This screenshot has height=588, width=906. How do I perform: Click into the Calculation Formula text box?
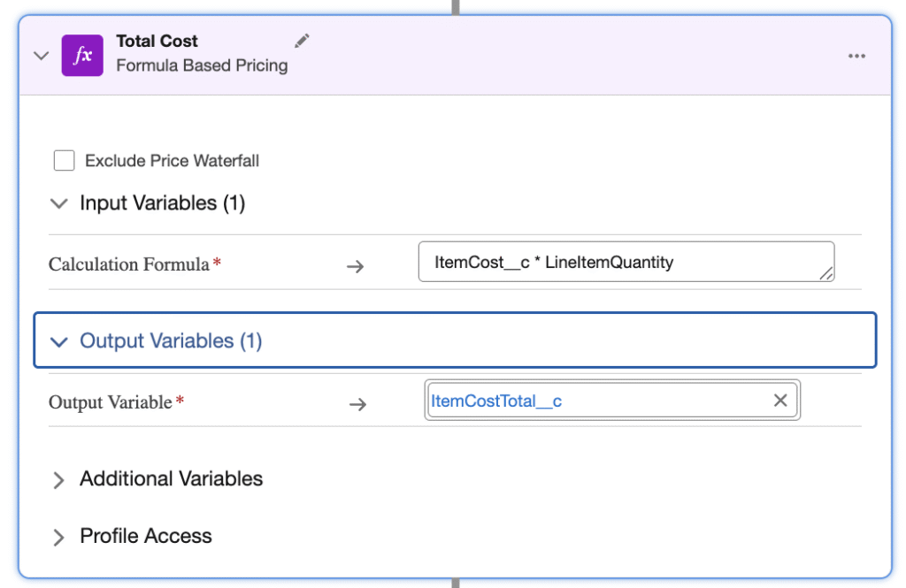pyautogui.click(x=619, y=262)
